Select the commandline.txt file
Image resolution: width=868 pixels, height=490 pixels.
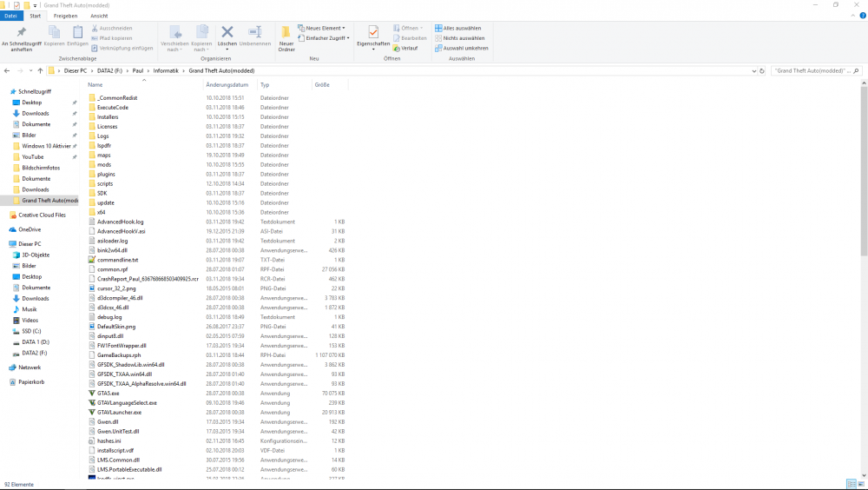tap(117, 260)
